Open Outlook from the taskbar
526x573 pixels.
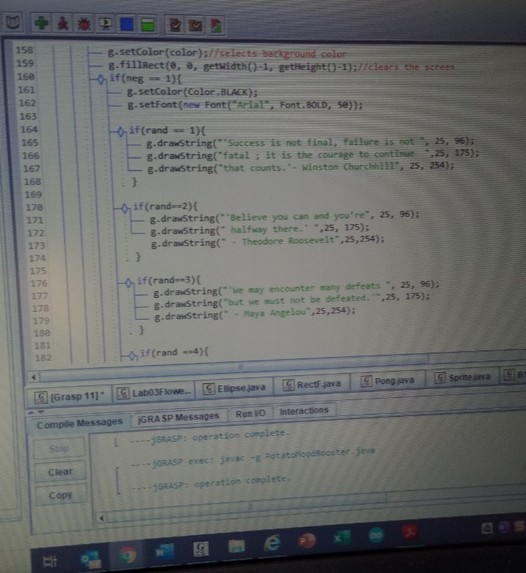coord(91,559)
